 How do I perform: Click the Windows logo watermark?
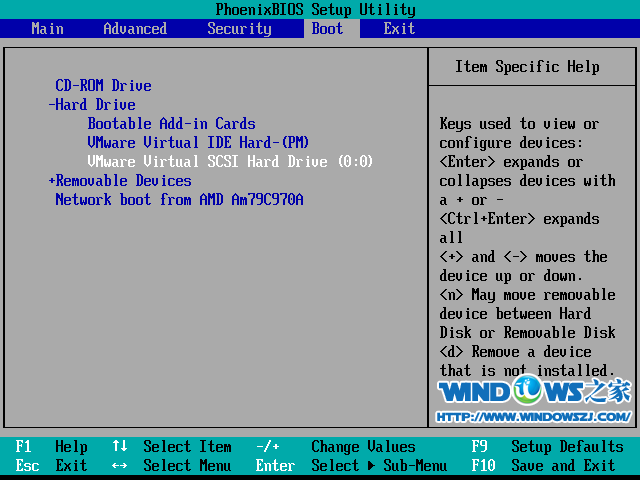coord(534,394)
